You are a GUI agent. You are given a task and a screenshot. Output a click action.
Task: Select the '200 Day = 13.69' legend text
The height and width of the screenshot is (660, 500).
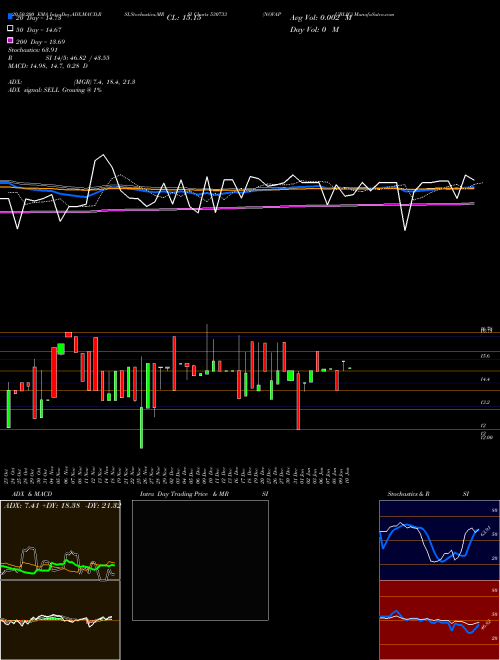(x=40, y=42)
